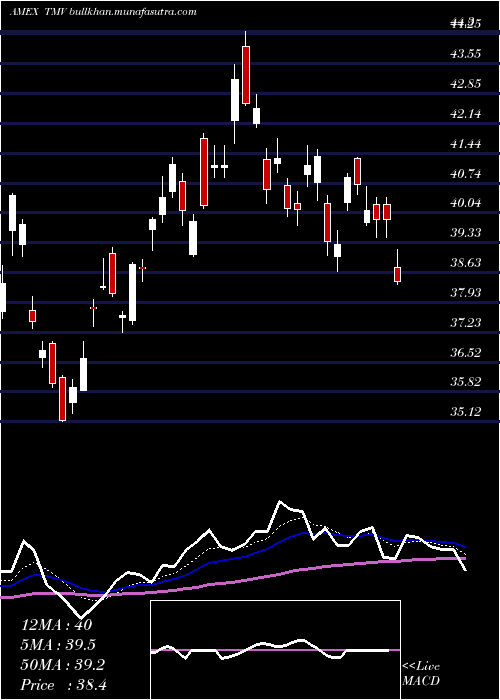Screen dimensions: 500x700
Task: Click the Live MACD label
Action: (421, 674)
